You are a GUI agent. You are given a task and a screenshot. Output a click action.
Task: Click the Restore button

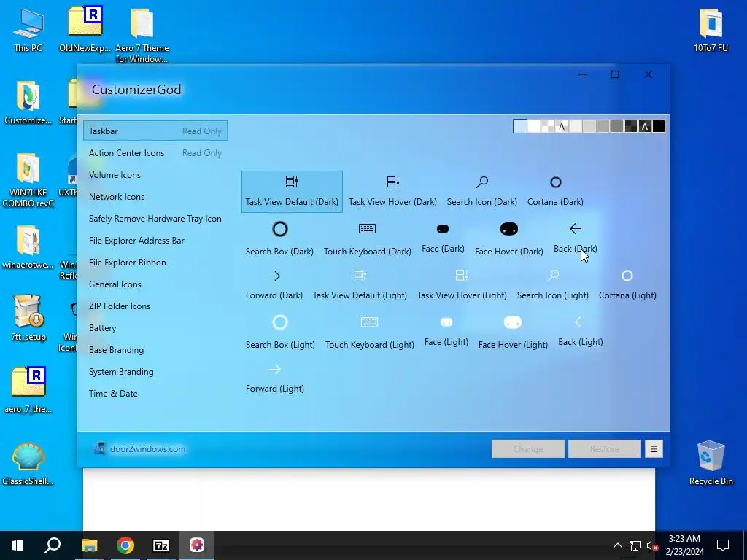point(605,449)
